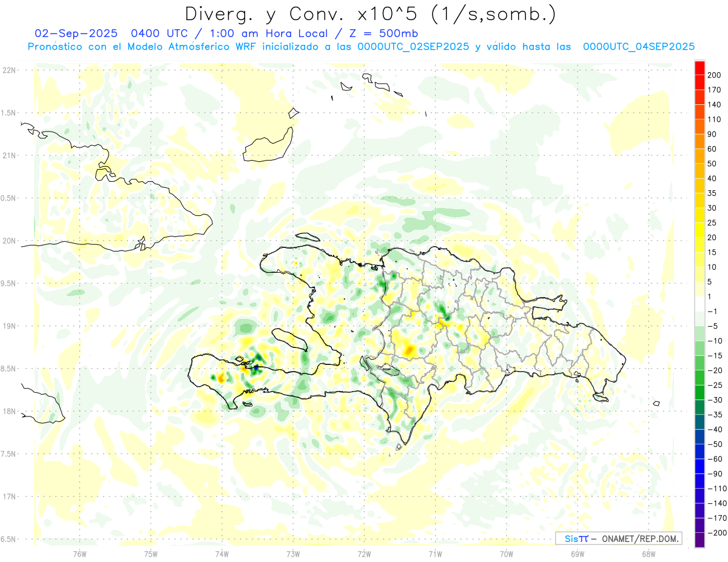Click the 19N latitude label
The width and height of the screenshot is (728, 562).
[8, 326]
